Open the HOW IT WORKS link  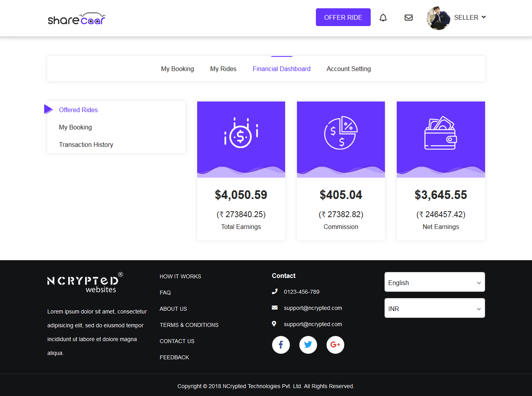(x=180, y=276)
